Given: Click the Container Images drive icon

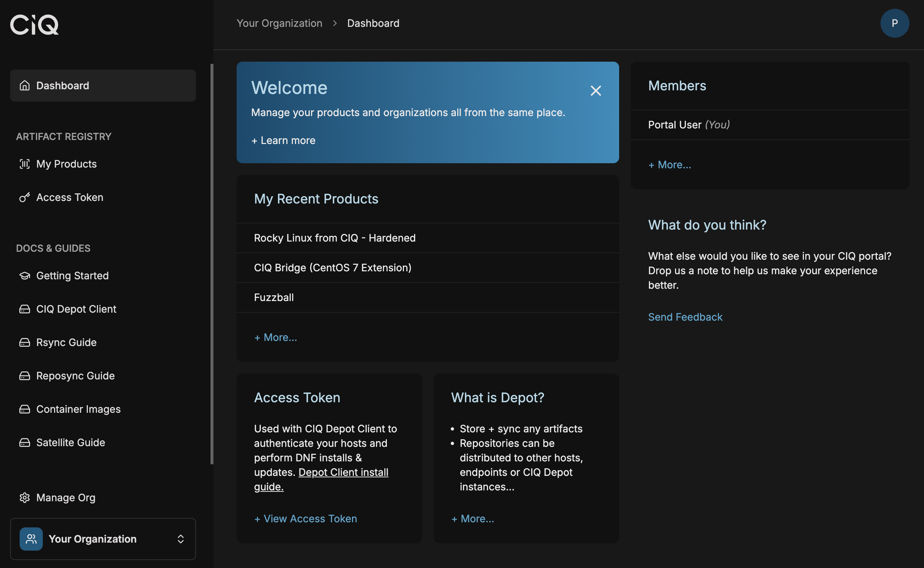Looking at the screenshot, I should [x=24, y=409].
